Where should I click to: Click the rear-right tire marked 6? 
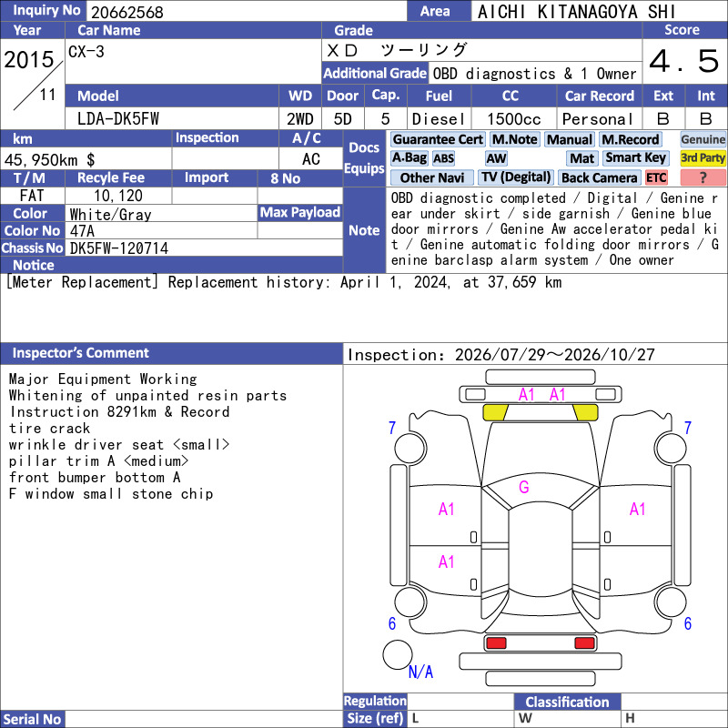coord(671,602)
